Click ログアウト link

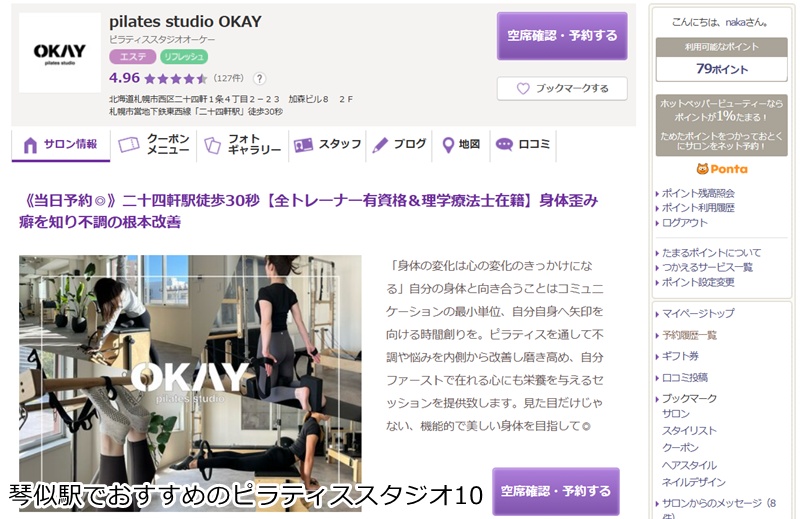pos(685,223)
